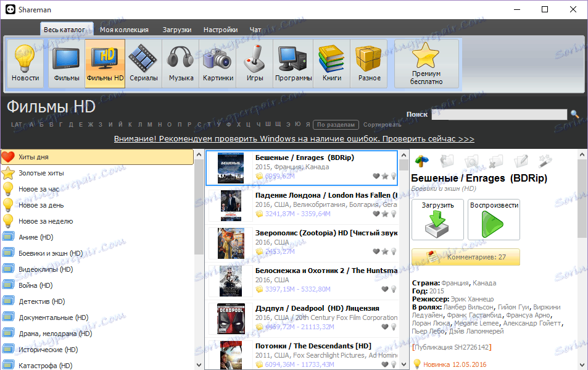Click the folder search icon in details panel
The height and width of the screenshot is (370, 588).
[471, 161]
